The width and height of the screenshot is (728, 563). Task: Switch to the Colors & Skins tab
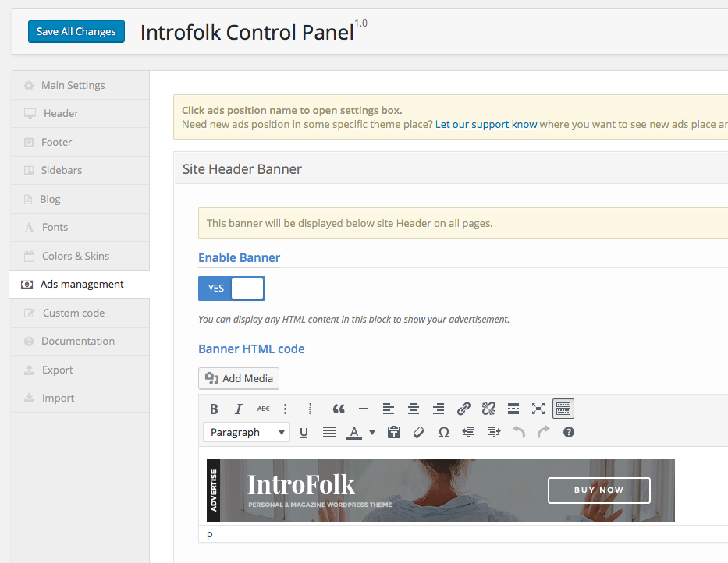click(x=75, y=256)
